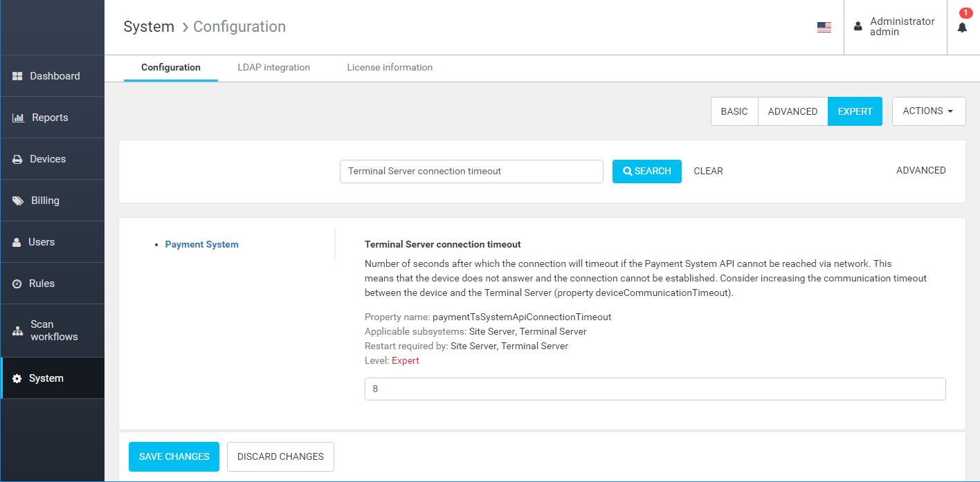Click the Reports bar chart icon

[x=18, y=118]
